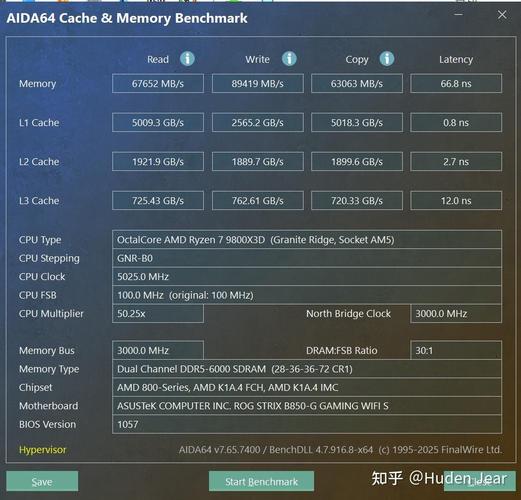Click the Write info icon
This screenshot has height=500, width=521.
[289, 59]
